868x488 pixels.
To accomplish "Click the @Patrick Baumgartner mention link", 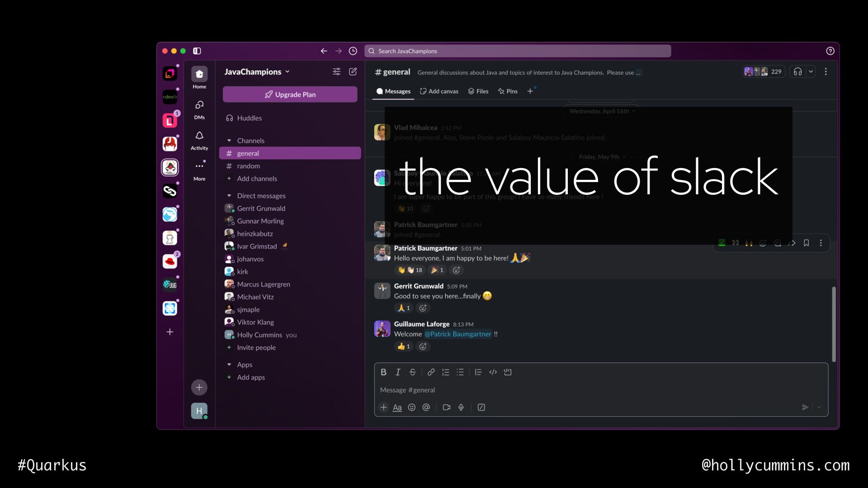I will [458, 334].
